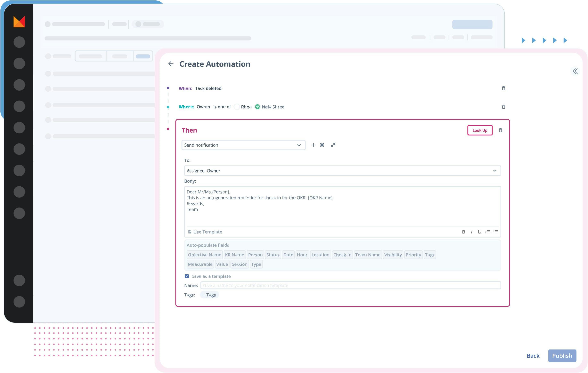Image resolution: width=588 pixels, height=373 pixels.
Task: Click the template Name input field
Action: [350, 285]
